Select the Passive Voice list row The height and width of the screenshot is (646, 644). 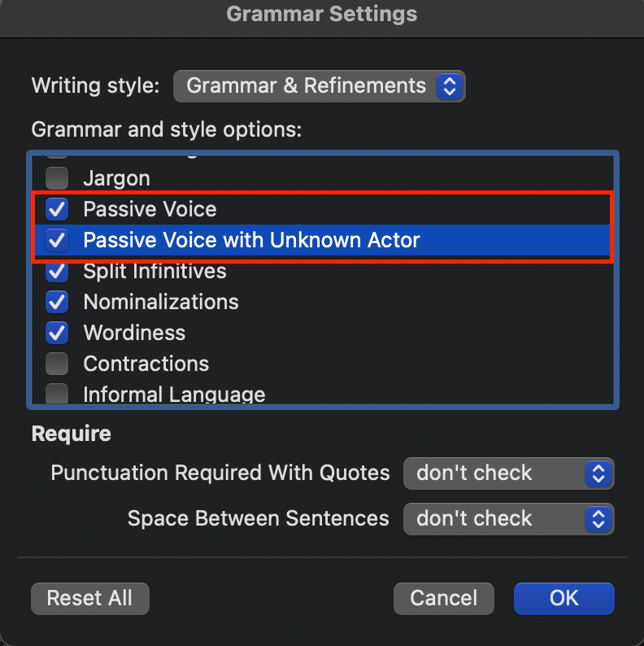150,209
